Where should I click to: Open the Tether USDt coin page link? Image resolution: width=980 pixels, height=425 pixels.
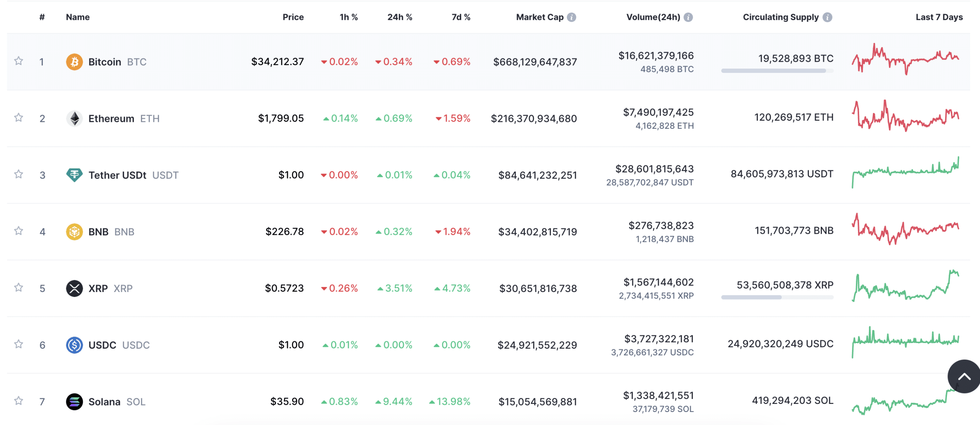[134, 176]
